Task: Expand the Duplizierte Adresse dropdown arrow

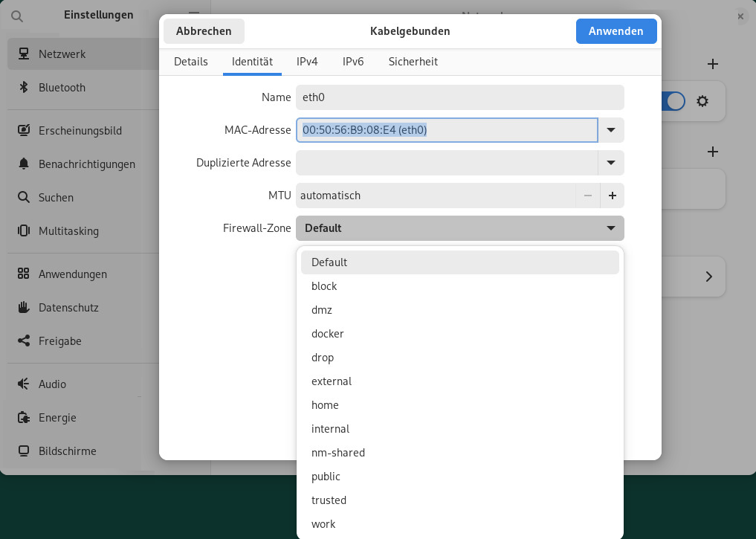Action: (x=611, y=163)
